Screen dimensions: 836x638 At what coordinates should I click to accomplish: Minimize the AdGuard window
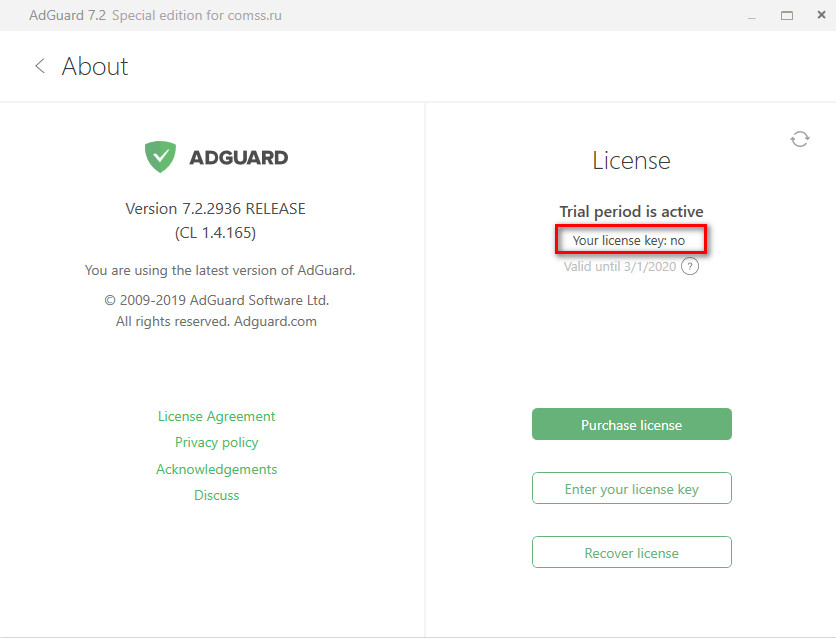click(752, 16)
